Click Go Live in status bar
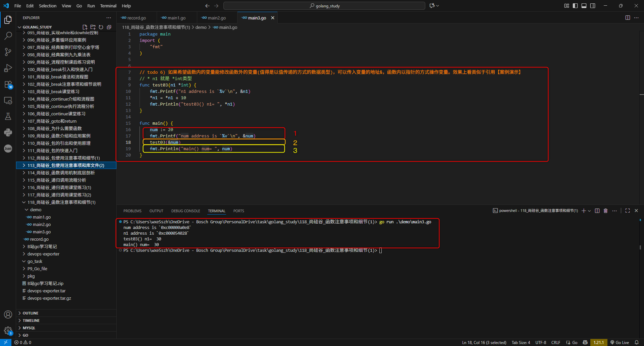644x346 pixels. 620,343
